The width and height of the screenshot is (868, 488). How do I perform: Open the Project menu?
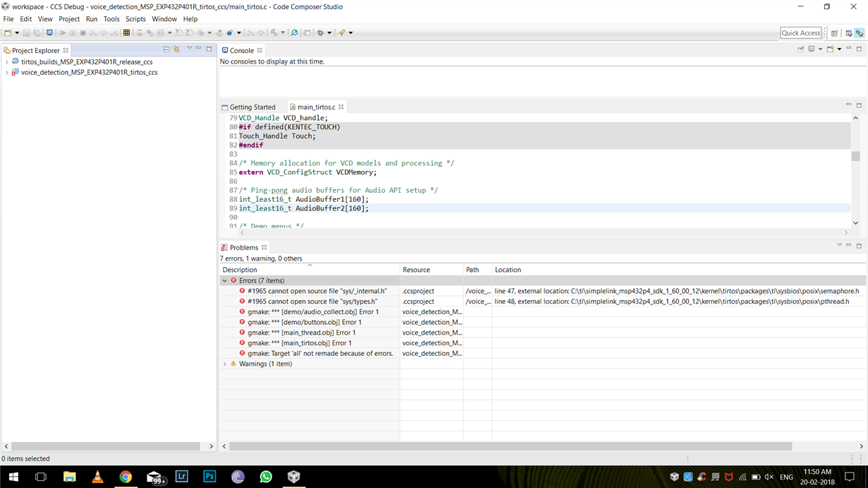[68, 19]
